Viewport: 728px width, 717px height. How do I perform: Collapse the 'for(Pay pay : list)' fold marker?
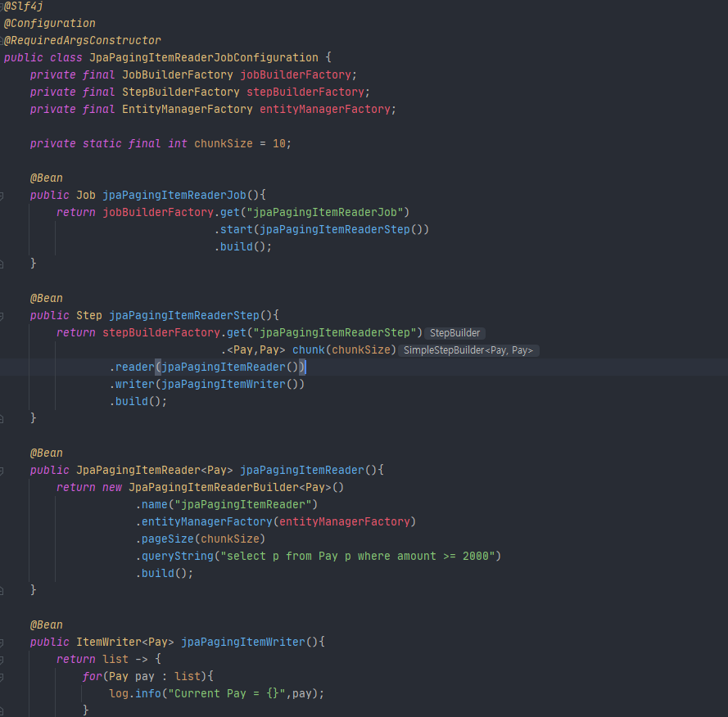2,677
